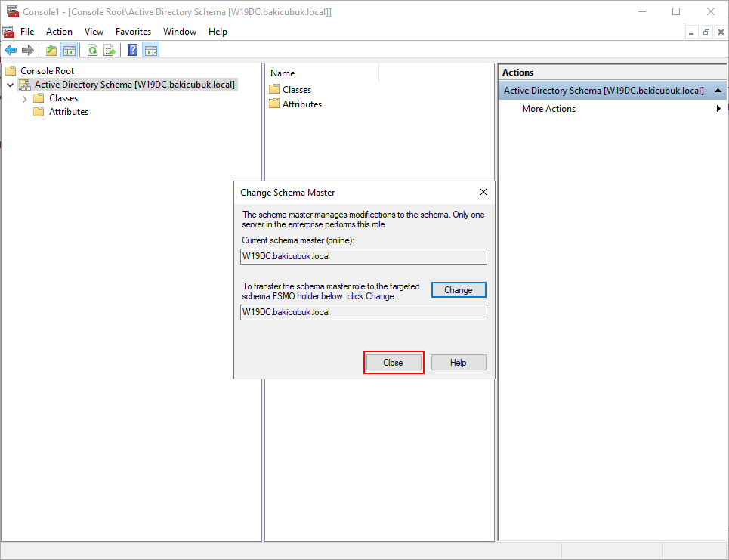
Task: Open the Action menu
Action: 59,32
